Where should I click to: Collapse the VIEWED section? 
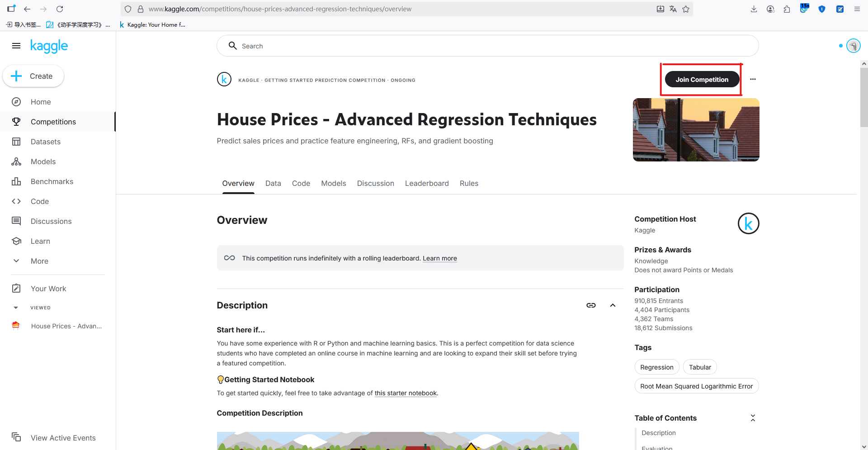pyautogui.click(x=16, y=308)
